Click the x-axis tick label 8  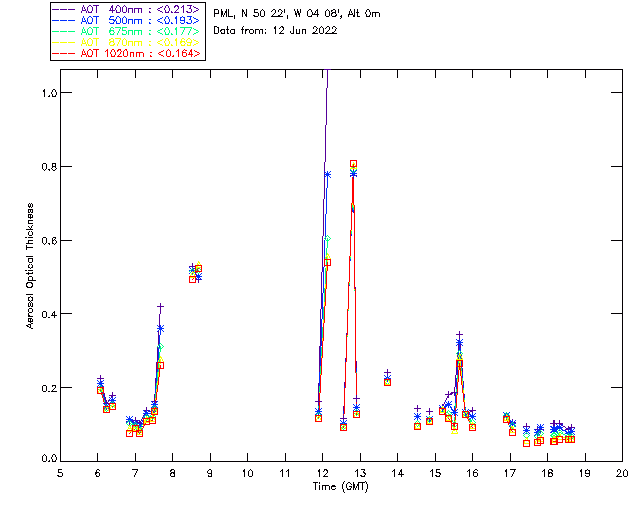(173, 473)
